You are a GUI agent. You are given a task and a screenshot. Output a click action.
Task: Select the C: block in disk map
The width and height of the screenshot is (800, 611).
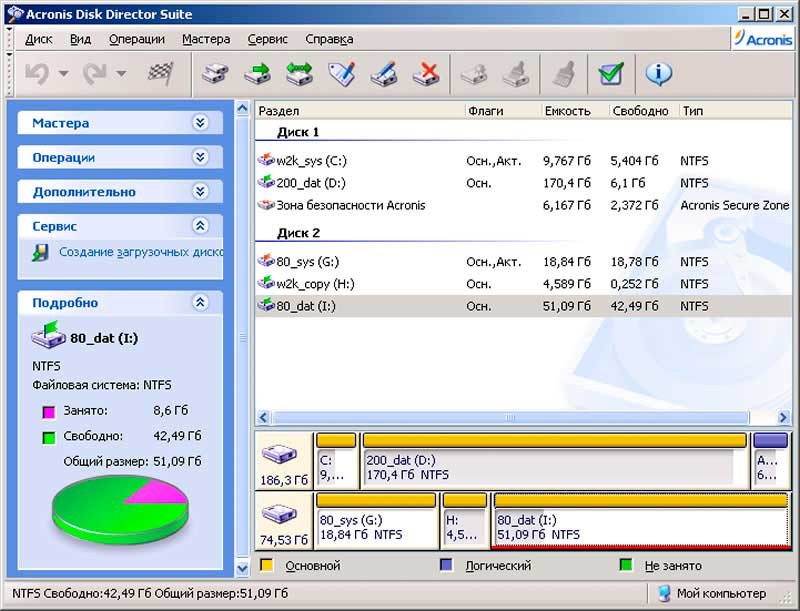click(336, 460)
